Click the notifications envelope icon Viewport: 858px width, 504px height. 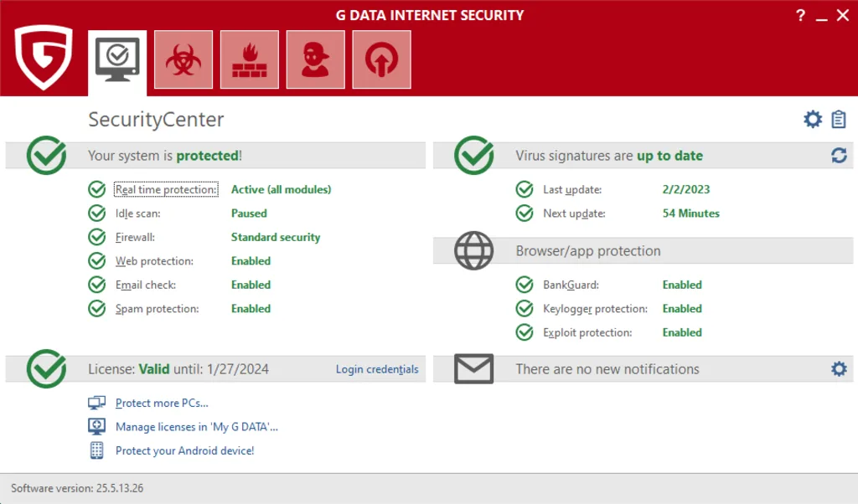473,368
